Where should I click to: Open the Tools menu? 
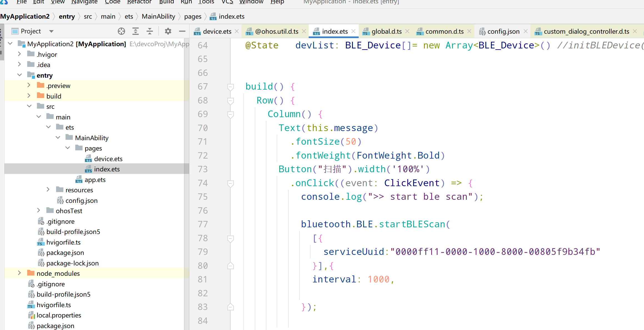[206, 2]
